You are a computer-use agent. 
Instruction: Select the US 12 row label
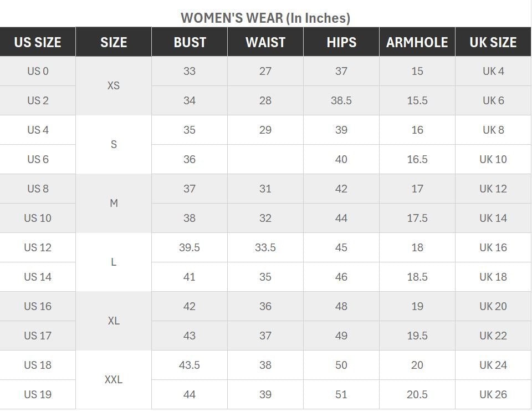point(38,247)
